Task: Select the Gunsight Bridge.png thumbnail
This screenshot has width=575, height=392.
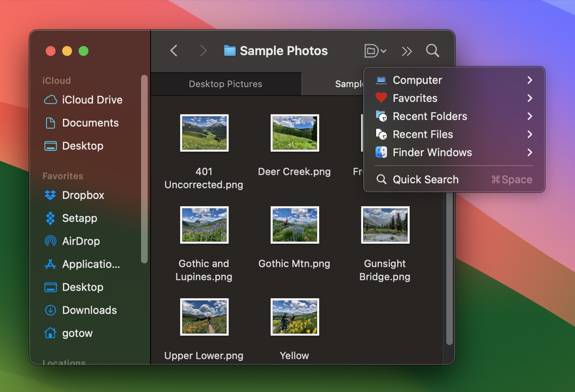Action: (385, 225)
